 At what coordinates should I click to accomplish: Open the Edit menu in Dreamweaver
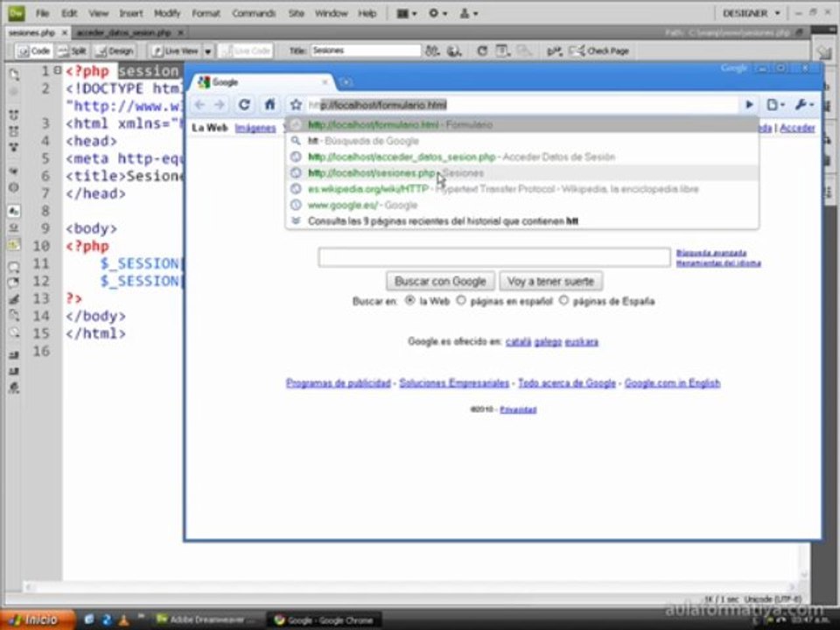click(x=68, y=13)
